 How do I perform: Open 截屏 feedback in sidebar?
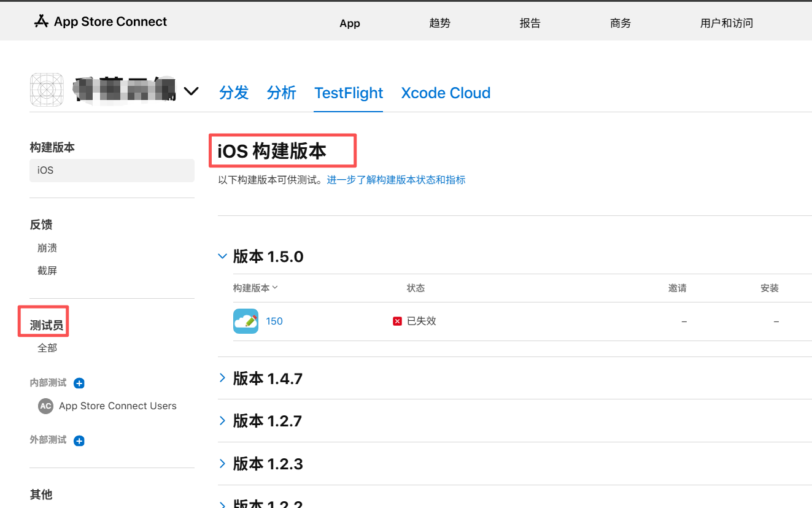pyautogui.click(x=47, y=271)
